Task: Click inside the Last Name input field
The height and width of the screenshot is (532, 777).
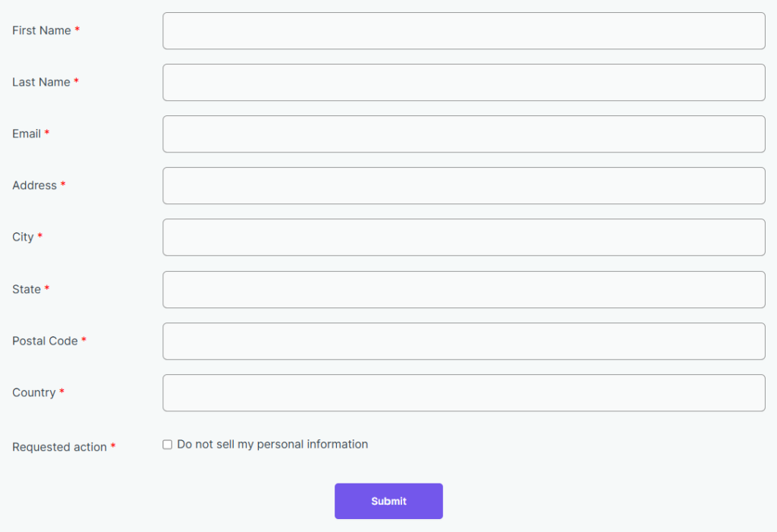Action: (x=464, y=82)
